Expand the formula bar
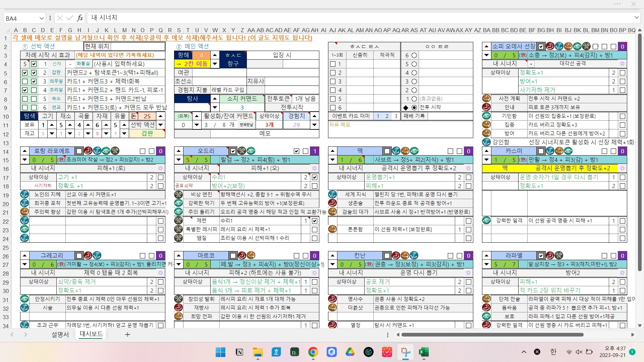 pos(636,17)
